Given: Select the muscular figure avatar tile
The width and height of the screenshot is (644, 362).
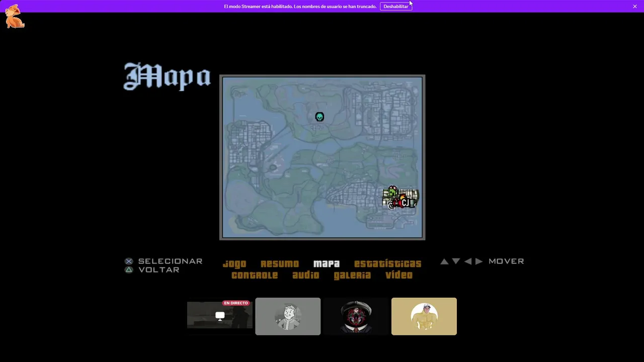Looking at the screenshot, I should tap(424, 316).
